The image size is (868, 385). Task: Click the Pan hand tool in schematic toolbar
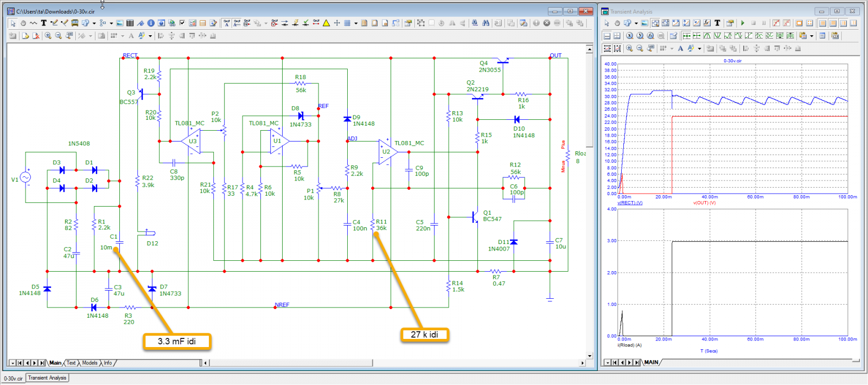[23, 23]
